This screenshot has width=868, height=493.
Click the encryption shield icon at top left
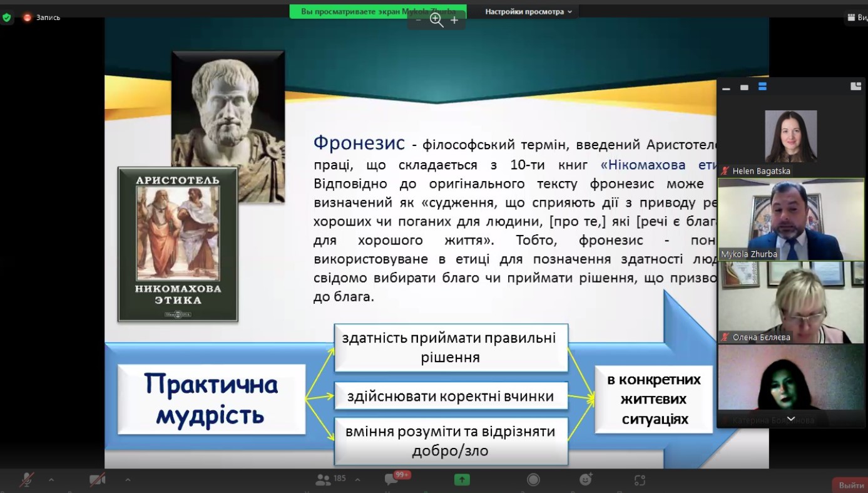(7, 18)
